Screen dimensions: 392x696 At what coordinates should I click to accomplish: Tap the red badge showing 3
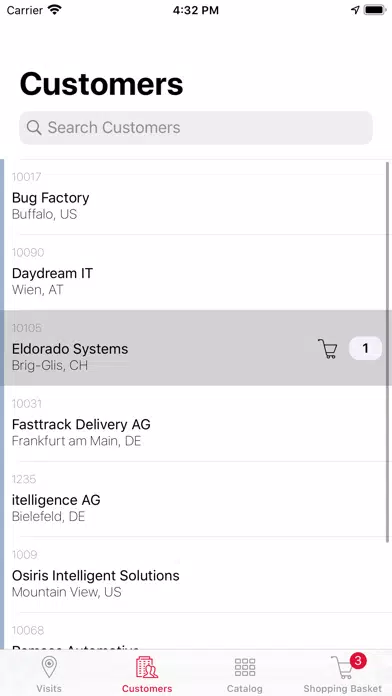pyautogui.click(x=358, y=661)
